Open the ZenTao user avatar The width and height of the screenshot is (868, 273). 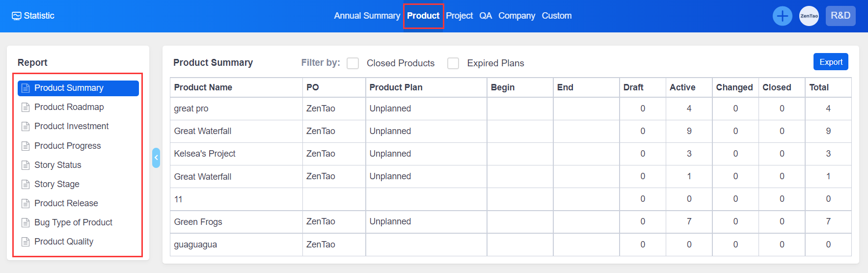pyautogui.click(x=809, y=16)
